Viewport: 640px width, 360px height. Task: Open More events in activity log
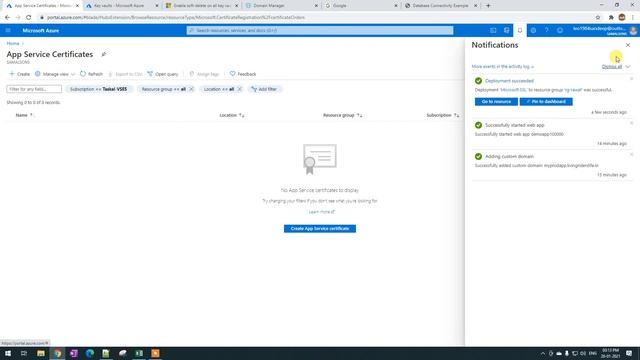click(502, 66)
